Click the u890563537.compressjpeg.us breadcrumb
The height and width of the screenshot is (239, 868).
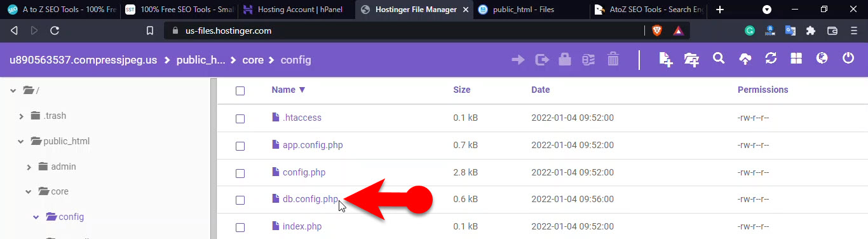click(x=83, y=60)
